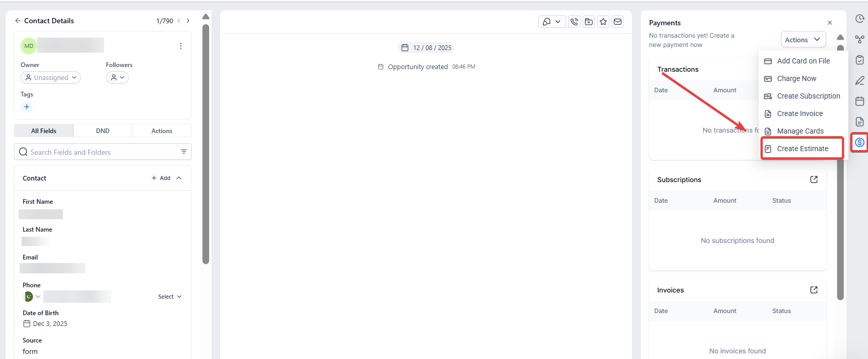
Task: Star the conversation with the star icon
Action: (x=603, y=22)
